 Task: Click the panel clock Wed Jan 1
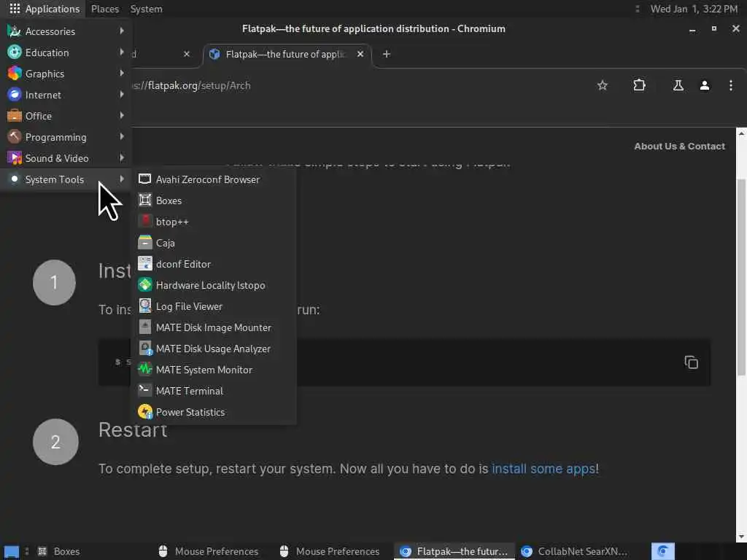point(694,9)
